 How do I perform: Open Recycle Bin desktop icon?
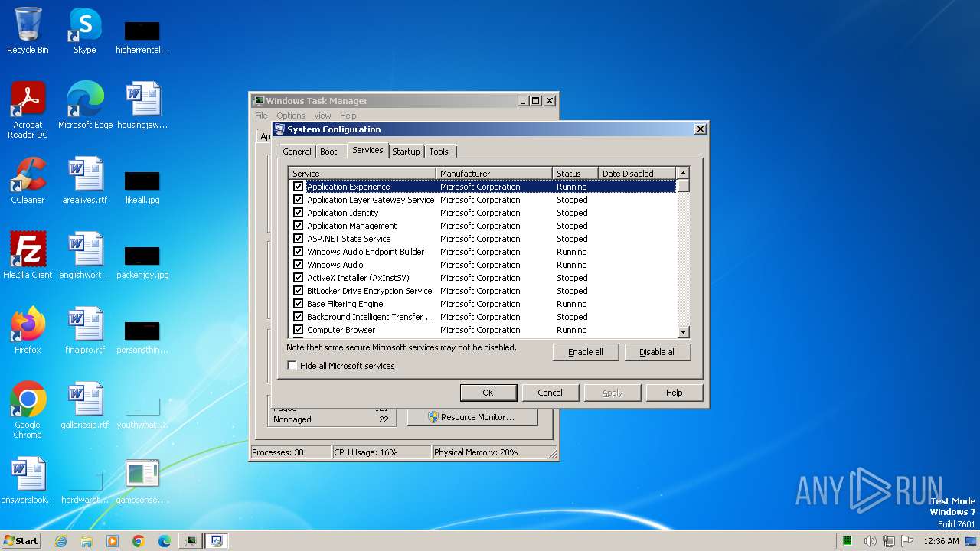pos(28,31)
